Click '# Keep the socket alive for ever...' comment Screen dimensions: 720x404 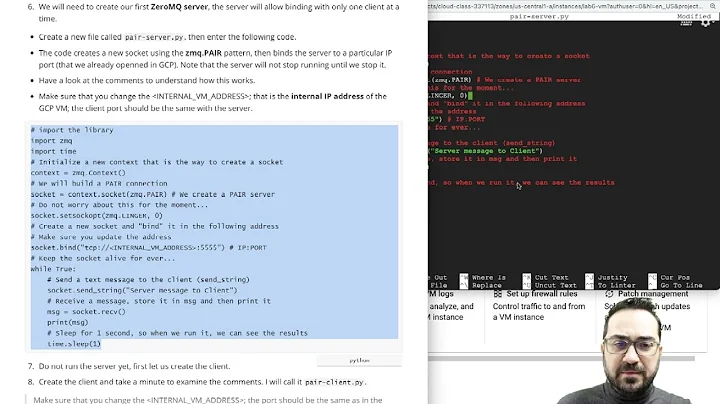[x=103, y=258]
